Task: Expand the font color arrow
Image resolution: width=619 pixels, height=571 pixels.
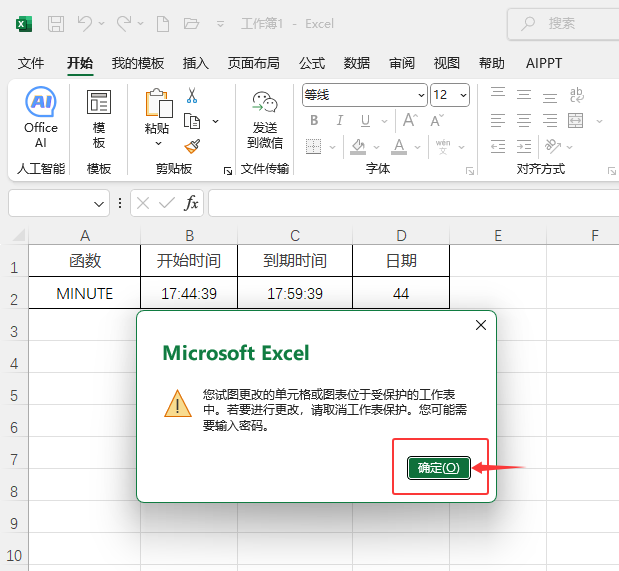Action: click(x=417, y=147)
